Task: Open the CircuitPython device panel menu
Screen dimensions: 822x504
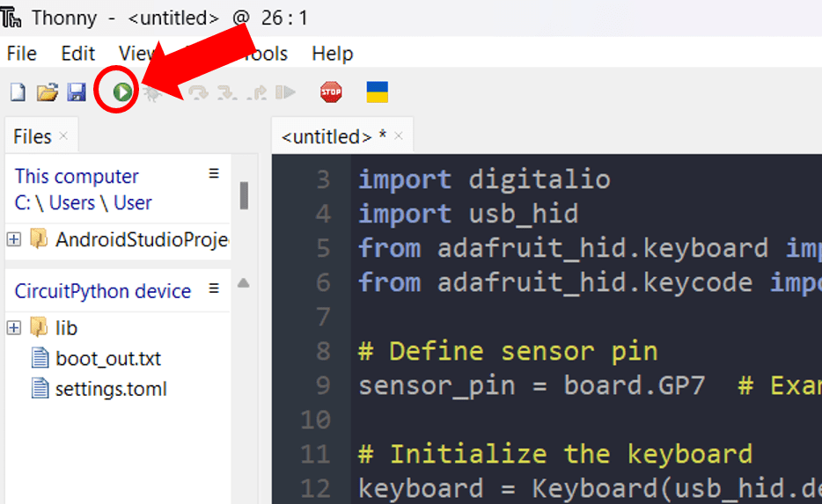Action: click(x=213, y=289)
